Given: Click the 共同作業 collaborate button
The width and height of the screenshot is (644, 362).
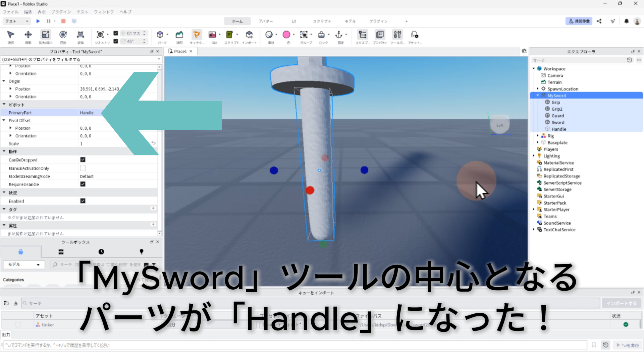Looking at the screenshot, I should 579,21.
